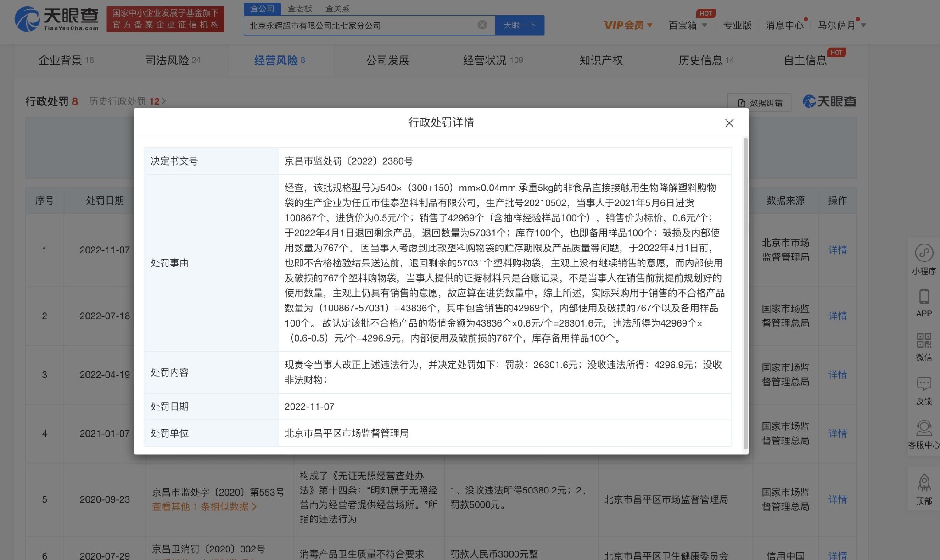Open 详情 link for row 5
940x560 pixels.
837,499
